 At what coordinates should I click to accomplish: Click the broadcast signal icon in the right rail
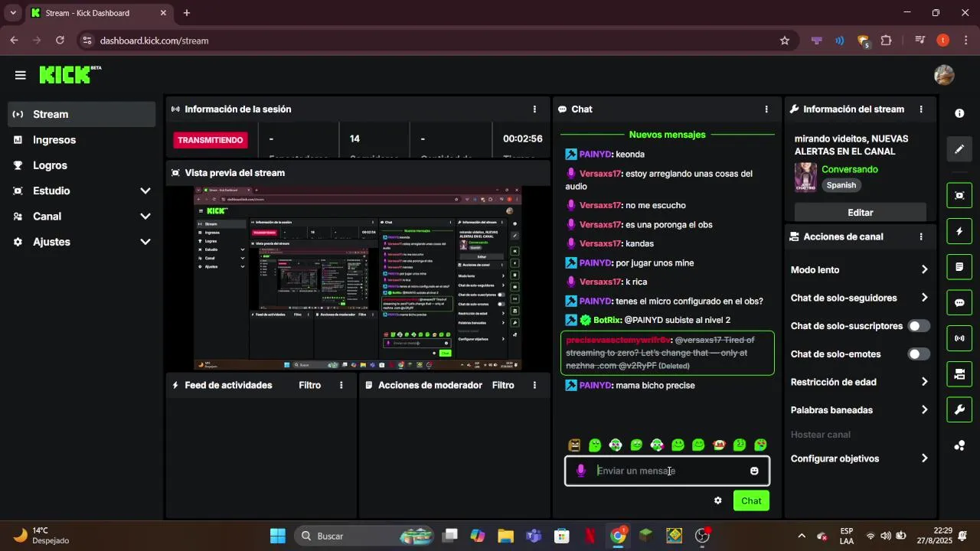pos(959,338)
